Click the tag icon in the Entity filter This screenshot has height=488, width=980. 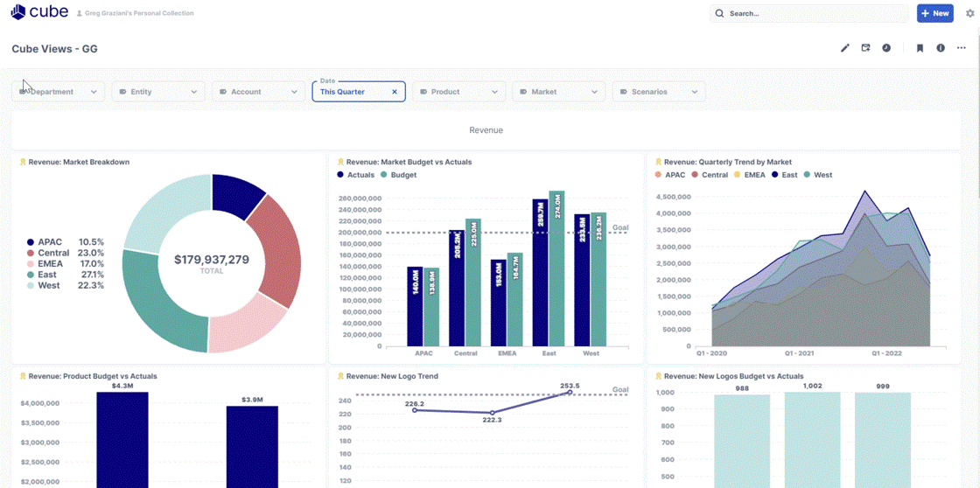click(122, 92)
